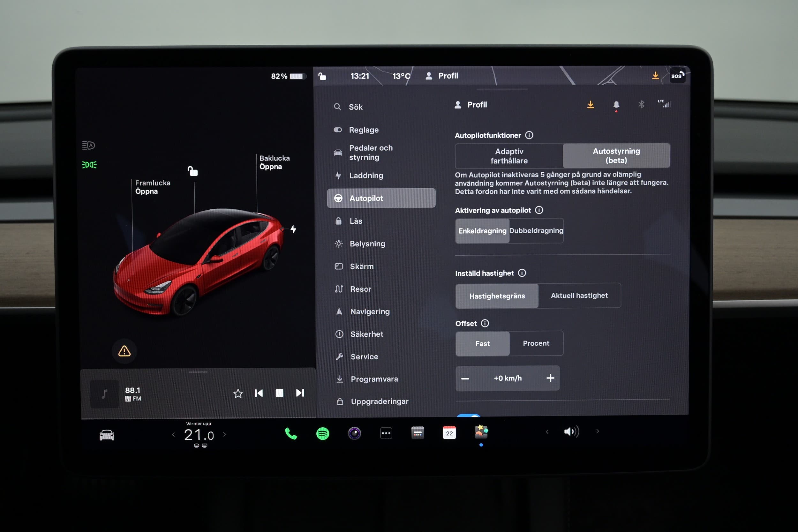
Task: Tap the SOS emergency icon
Action: 677,76
